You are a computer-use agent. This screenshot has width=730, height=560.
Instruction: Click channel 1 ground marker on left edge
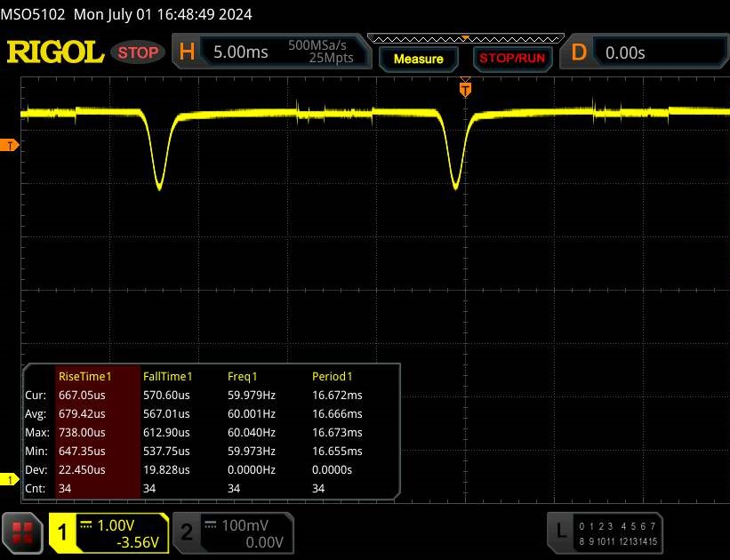click(9, 479)
